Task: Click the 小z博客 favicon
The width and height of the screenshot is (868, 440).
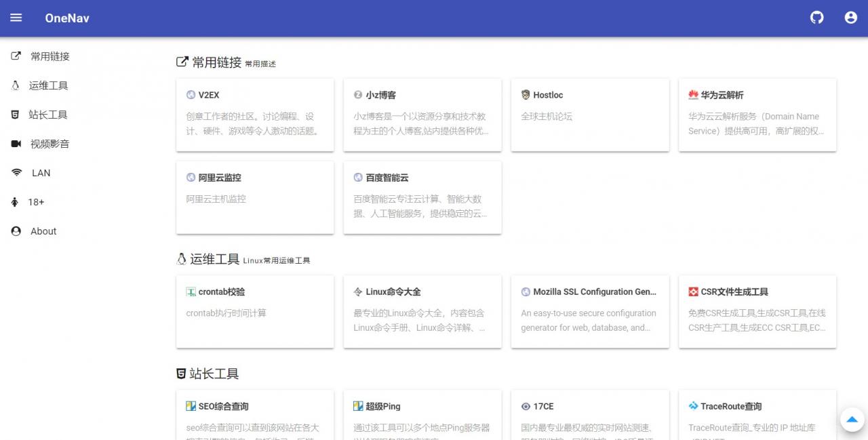Action: 358,95
